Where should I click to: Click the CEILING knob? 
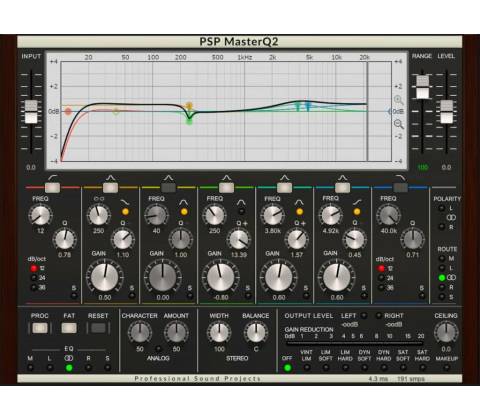click(446, 333)
